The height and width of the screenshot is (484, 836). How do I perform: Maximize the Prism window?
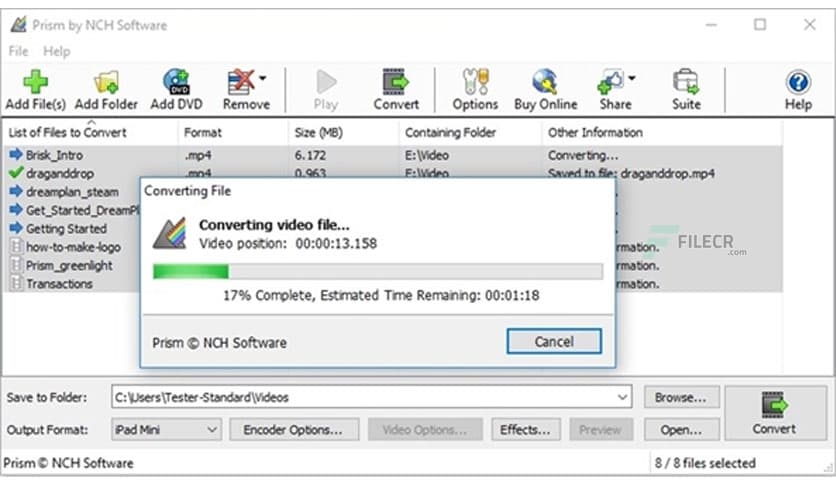point(760,25)
